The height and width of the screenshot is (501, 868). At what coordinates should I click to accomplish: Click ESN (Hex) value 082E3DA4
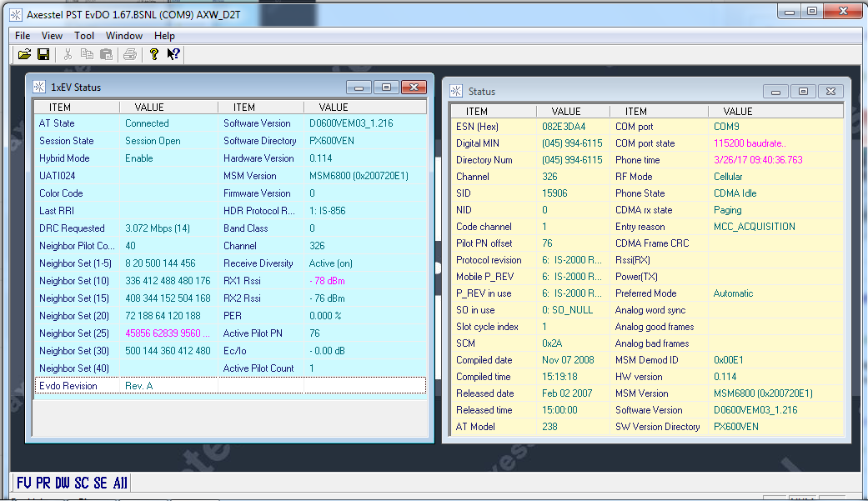tap(564, 127)
